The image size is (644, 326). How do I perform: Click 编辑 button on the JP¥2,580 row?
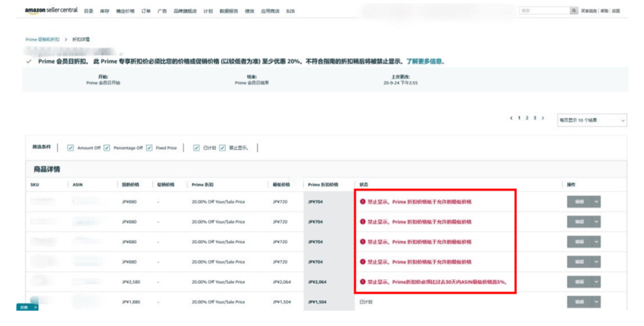point(578,282)
